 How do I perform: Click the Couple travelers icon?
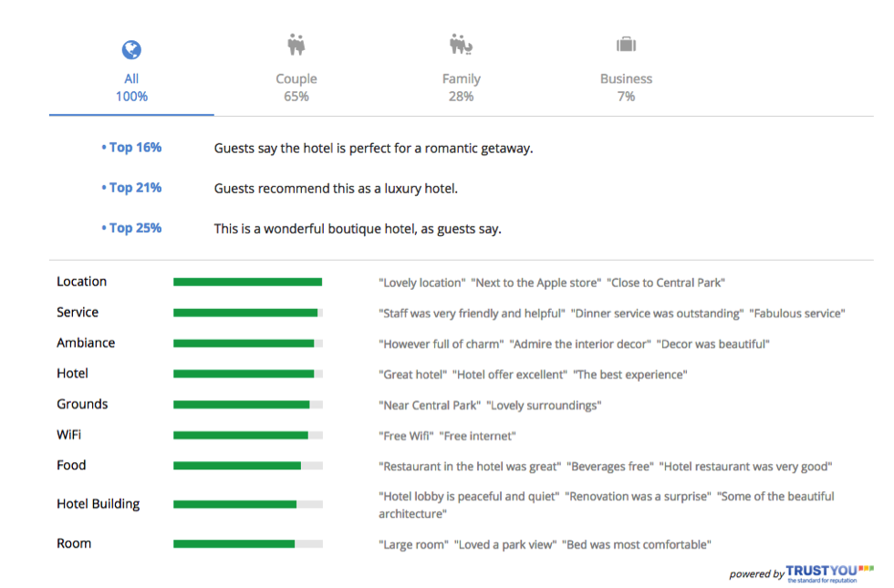(296, 44)
